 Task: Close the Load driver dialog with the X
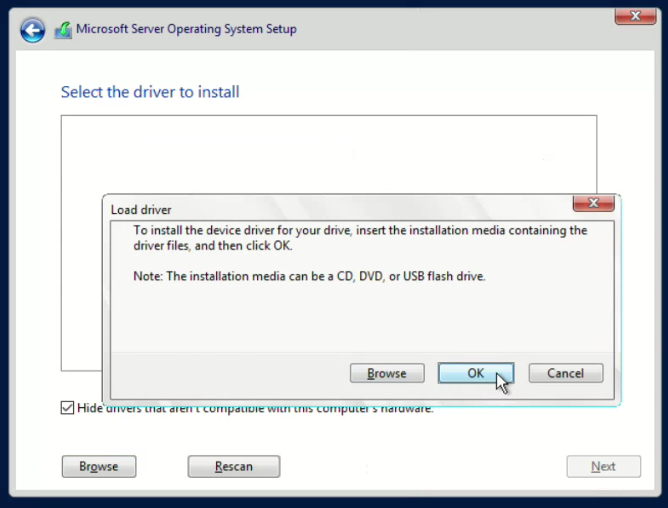593,203
